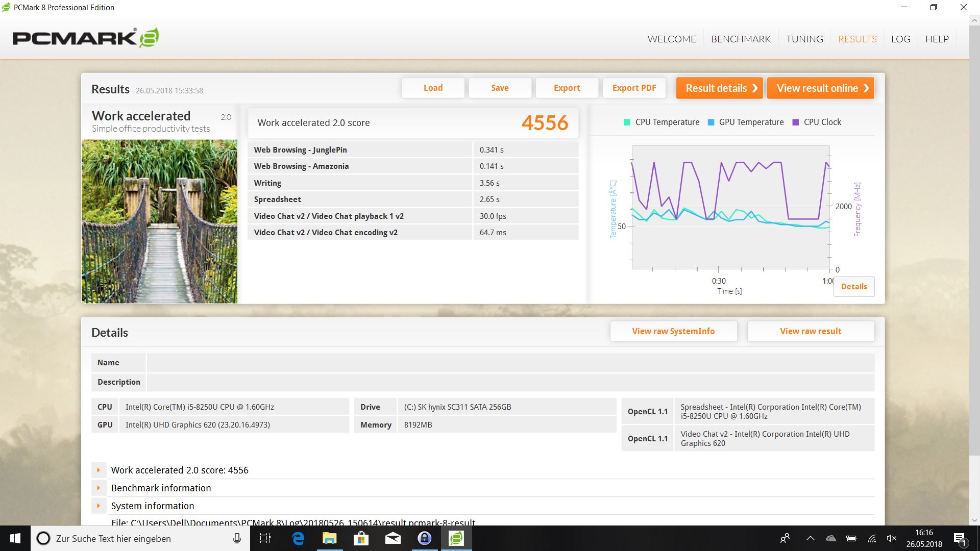
Task: Toggle GPU Temperature legend swatch
Action: [711, 122]
